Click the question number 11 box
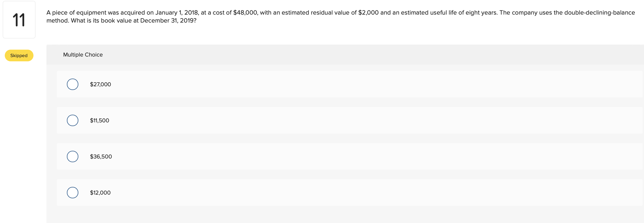Viewport: 644px width, 223px height. [19, 20]
